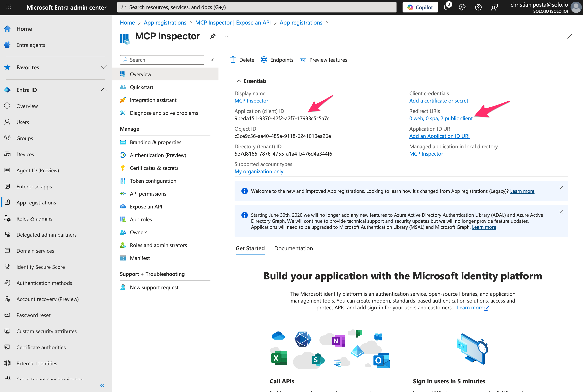The height and width of the screenshot is (392, 583).
Task: Open the Copilot button
Action: 420,7
